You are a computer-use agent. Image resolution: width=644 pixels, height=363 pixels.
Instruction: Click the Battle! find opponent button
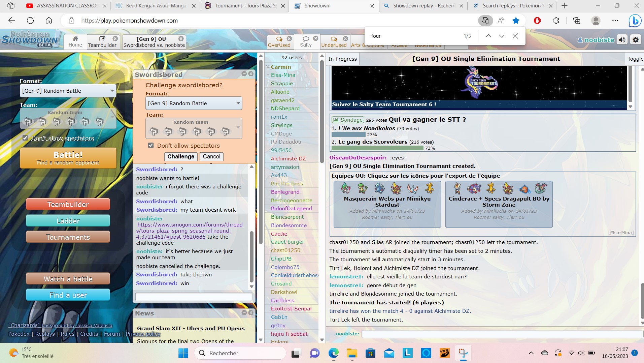[68, 158]
